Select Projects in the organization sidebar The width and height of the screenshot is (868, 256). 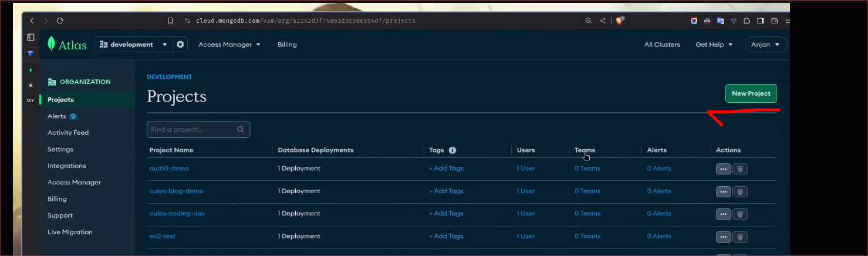pos(60,100)
